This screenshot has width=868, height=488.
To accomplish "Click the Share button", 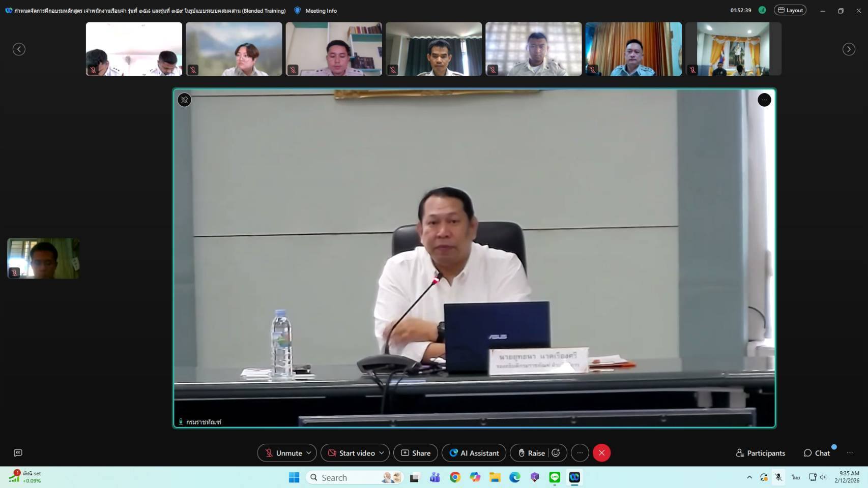I will pos(415,453).
